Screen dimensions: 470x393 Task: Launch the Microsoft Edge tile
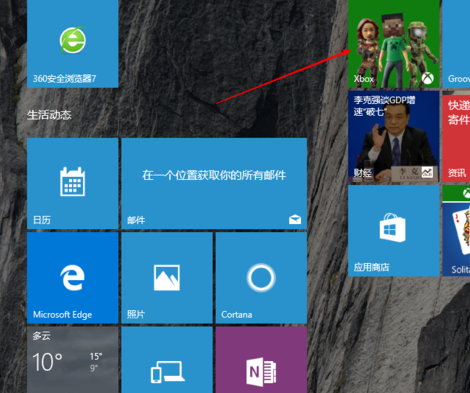pos(73,278)
